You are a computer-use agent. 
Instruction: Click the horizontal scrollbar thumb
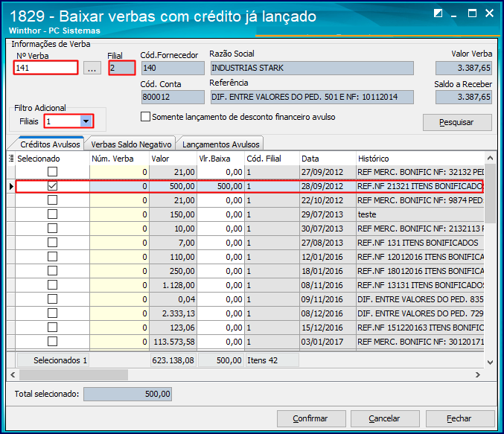[x=73, y=374]
